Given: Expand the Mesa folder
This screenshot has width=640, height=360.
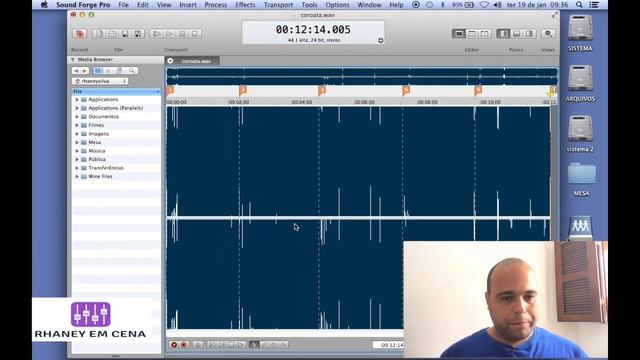Looking at the screenshot, I should (x=77, y=142).
